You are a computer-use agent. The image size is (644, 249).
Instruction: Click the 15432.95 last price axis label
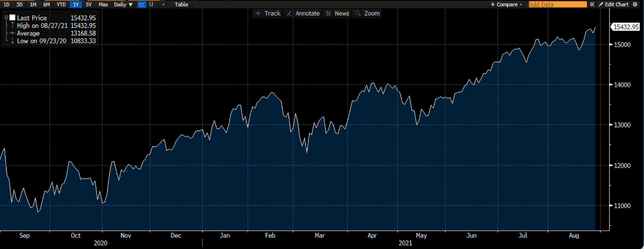[x=626, y=27]
